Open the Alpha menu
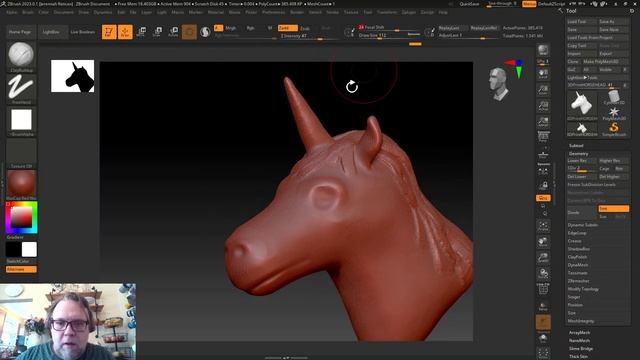This screenshot has height=360, width=640. click(x=12, y=12)
